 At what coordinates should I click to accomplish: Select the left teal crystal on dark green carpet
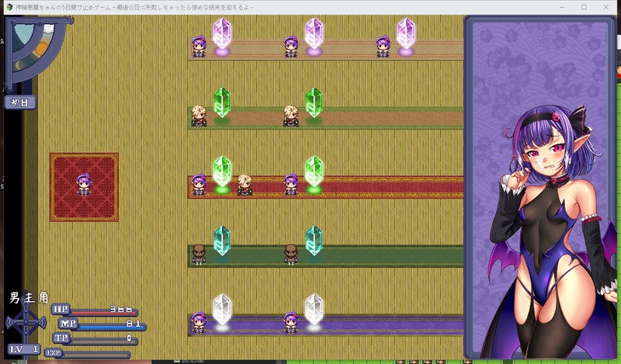(x=222, y=241)
